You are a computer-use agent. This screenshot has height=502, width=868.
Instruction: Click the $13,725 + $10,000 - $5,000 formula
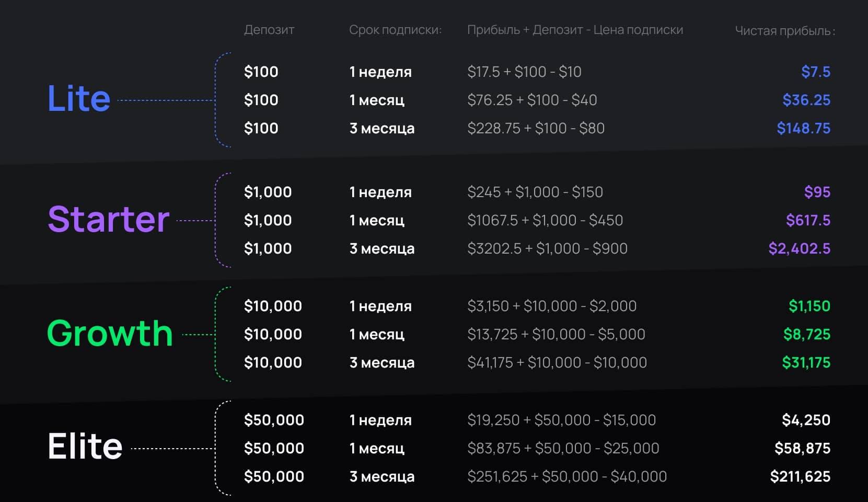[556, 334]
